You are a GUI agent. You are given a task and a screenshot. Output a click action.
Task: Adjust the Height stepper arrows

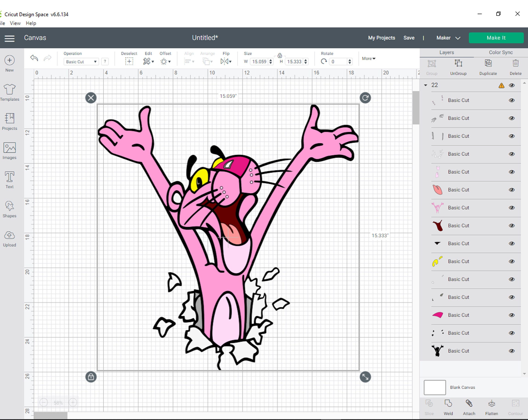click(306, 62)
